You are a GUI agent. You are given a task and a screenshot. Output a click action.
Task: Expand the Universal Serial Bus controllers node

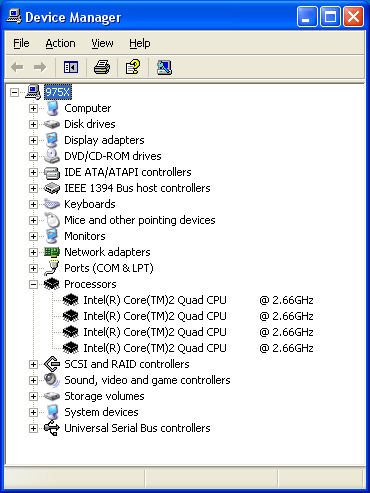pyautogui.click(x=33, y=428)
